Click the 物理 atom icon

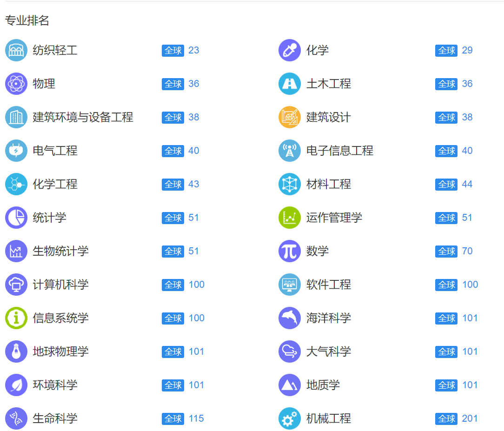click(16, 84)
